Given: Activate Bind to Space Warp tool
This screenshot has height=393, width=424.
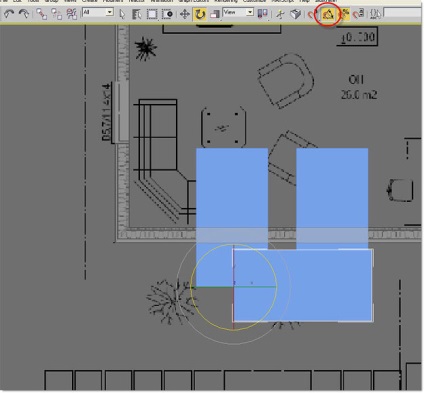Looking at the screenshot, I should 72,14.
